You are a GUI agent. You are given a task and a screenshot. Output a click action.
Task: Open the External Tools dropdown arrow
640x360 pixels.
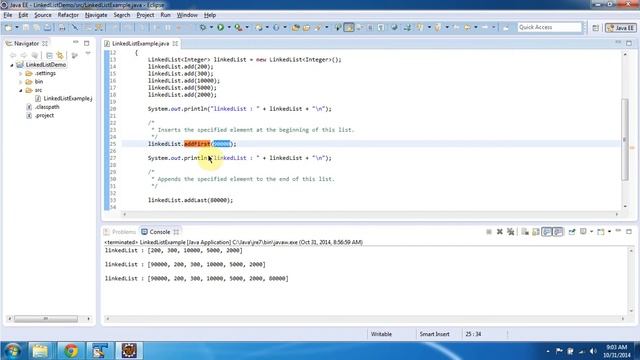click(247, 27)
